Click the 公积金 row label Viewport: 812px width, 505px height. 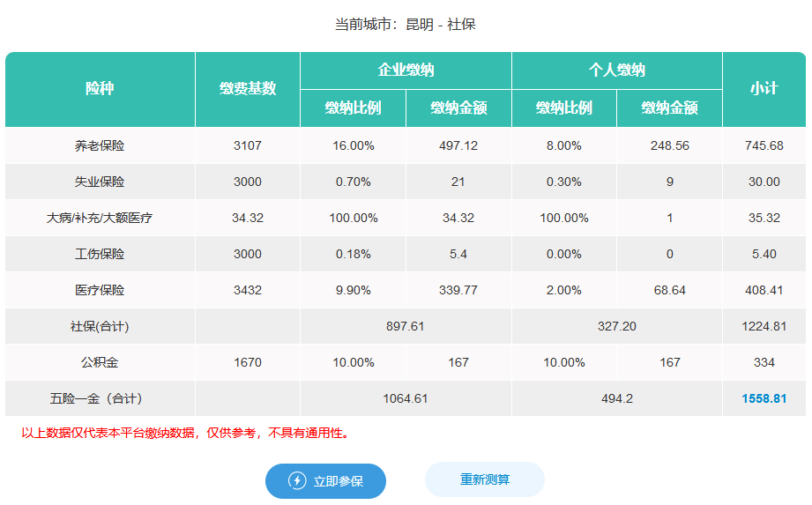tap(100, 362)
